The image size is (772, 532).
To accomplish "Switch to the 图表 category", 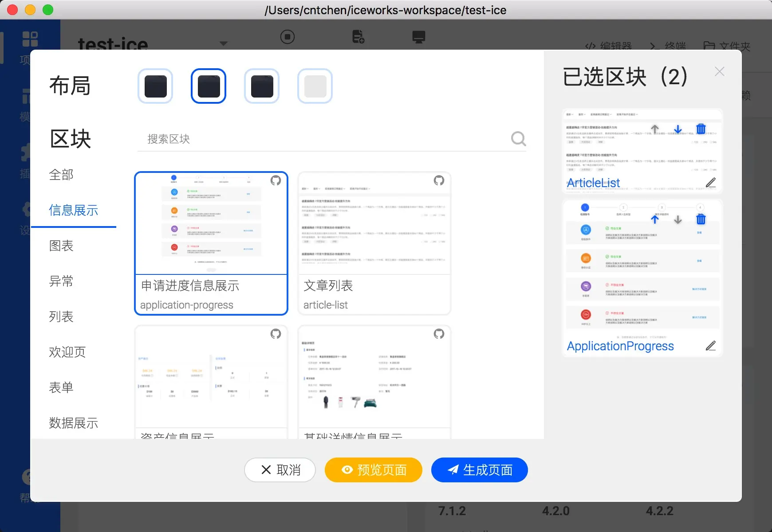I will [x=61, y=246].
